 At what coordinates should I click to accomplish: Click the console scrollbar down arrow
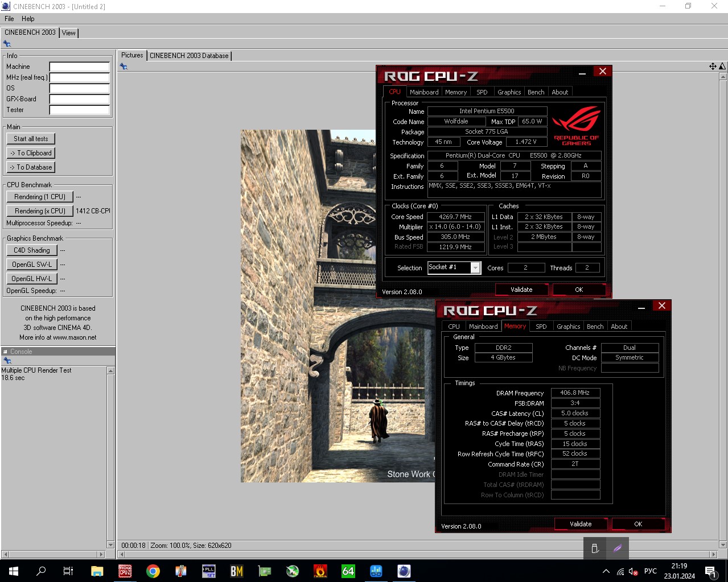110,544
